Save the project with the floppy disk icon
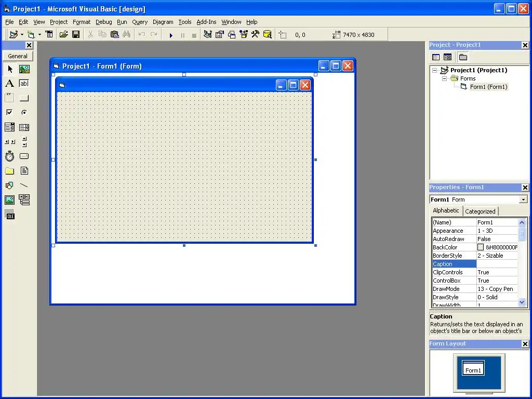The image size is (532, 399). point(76,34)
